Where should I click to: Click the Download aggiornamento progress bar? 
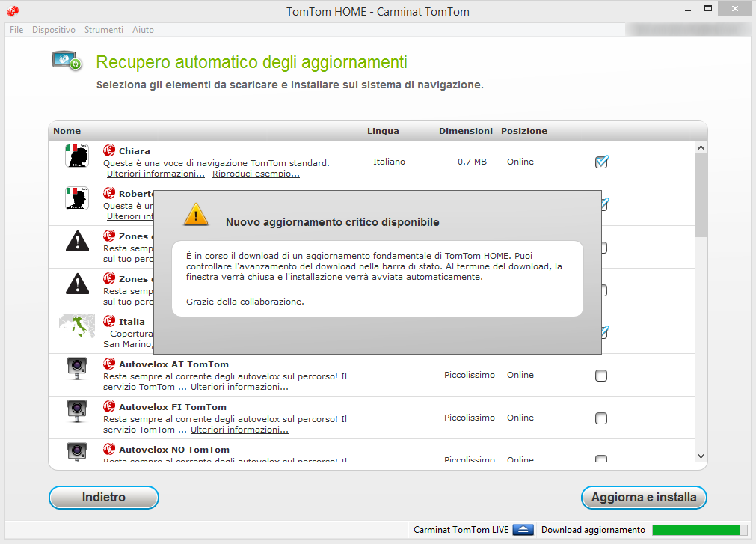click(698, 530)
